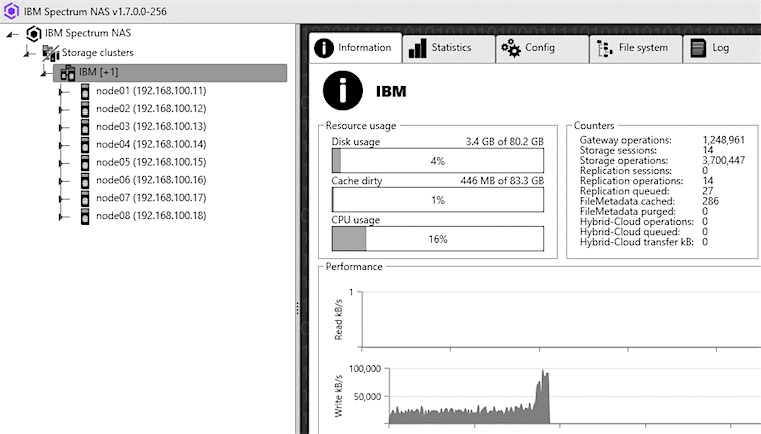
Task: Select node03 (192.168.100.13) in tree
Action: 150,127
